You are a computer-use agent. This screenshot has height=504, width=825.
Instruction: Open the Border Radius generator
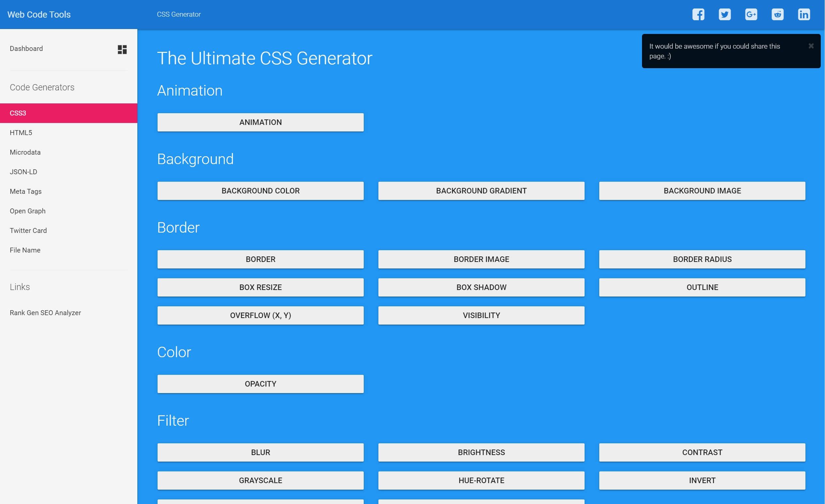[x=702, y=259]
